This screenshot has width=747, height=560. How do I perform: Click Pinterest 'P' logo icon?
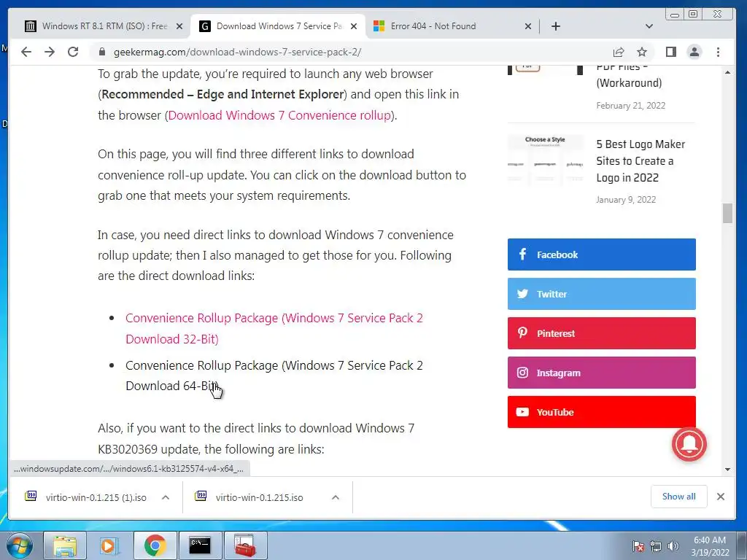[x=522, y=332]
